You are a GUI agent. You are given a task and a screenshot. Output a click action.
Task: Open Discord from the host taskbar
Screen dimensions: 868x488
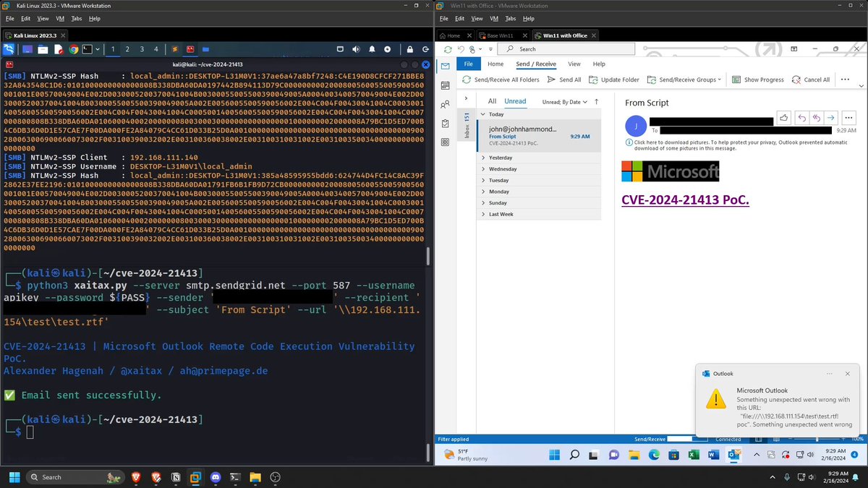click(215, 477)
